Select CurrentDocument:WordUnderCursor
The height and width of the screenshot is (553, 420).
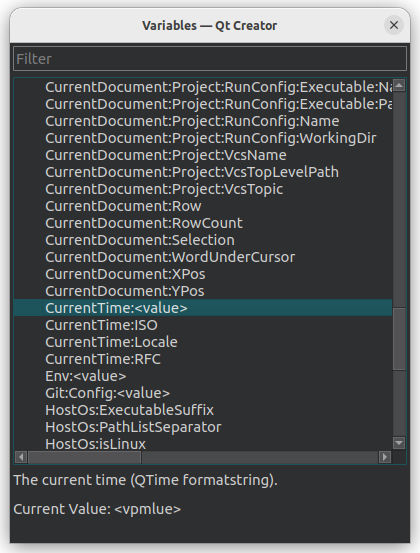[170, 257]
